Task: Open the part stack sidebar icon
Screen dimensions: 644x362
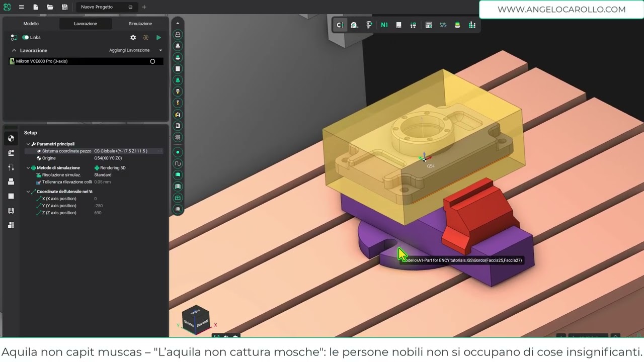Action: coord(11,182)
